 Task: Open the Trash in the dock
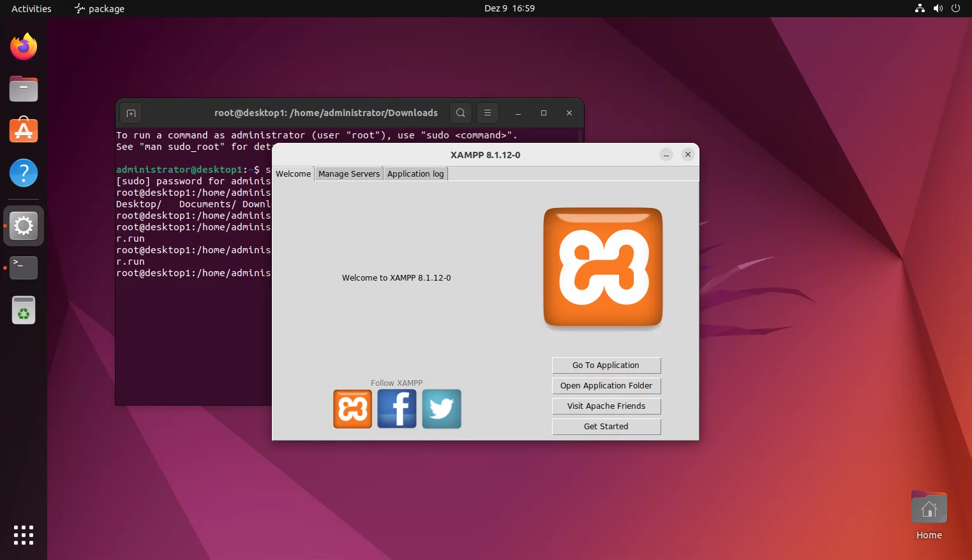coord(24,311)
